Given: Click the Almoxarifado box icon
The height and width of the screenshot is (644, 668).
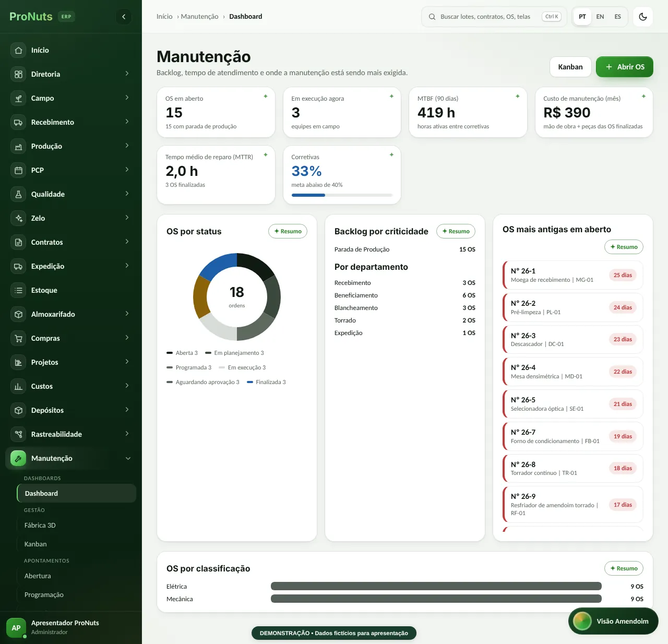Looking at the screenshot, I should 18,314.
